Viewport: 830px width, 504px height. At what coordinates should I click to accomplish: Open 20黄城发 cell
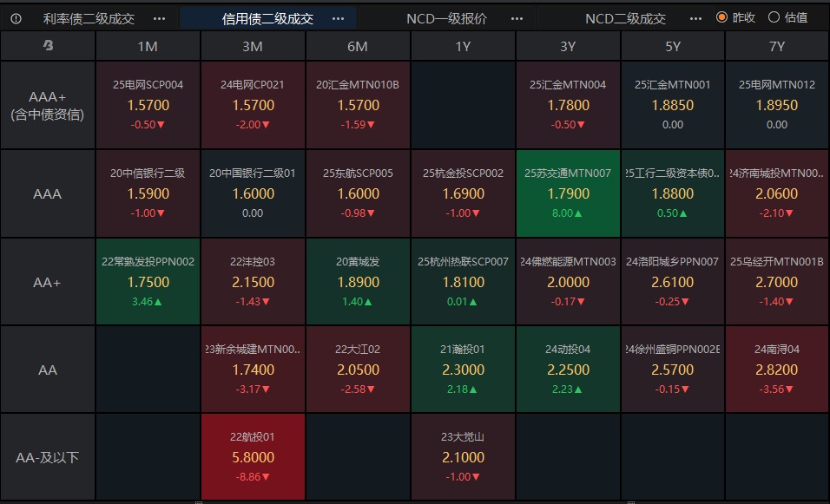click(358, 282)
